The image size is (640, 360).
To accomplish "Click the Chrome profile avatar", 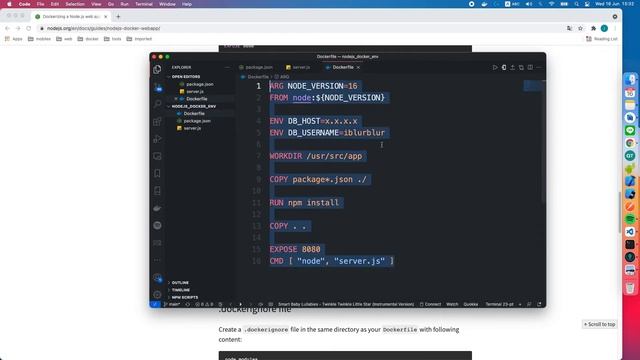I will coord(604,28).
